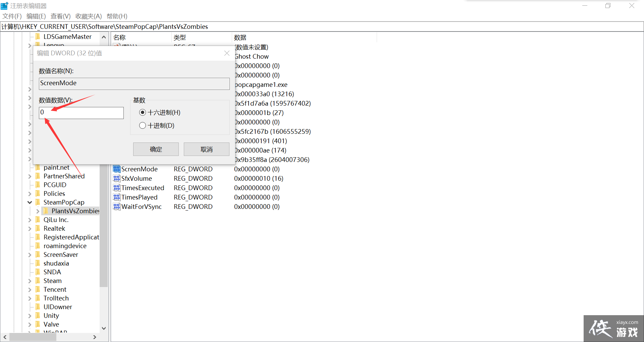Expand the Realtek tree node
This screenshot has height=342, width=644.
30,229
